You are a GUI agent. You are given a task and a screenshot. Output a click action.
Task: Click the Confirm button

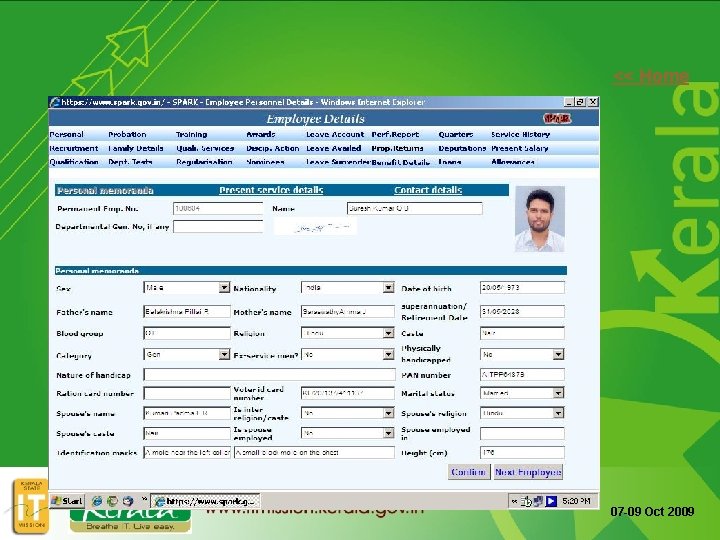468,472
